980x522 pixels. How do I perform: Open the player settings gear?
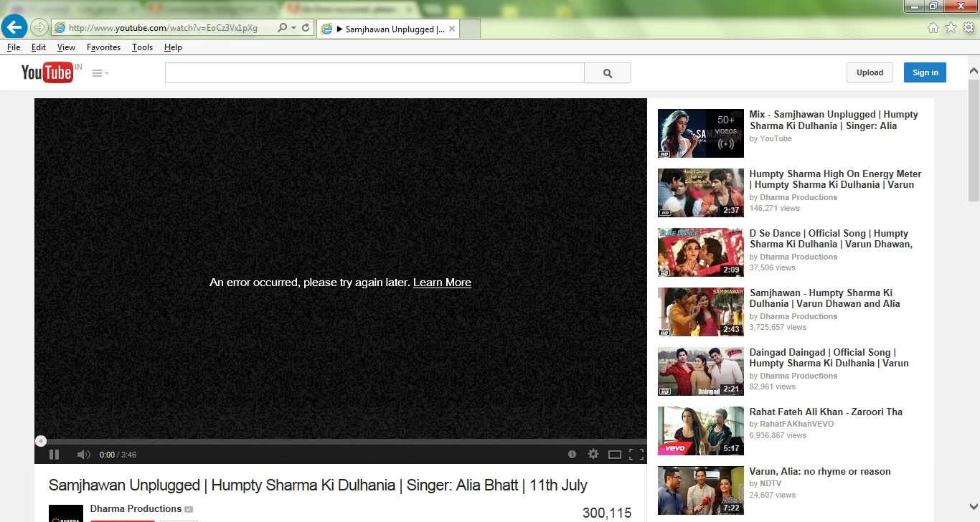point(593,454)
